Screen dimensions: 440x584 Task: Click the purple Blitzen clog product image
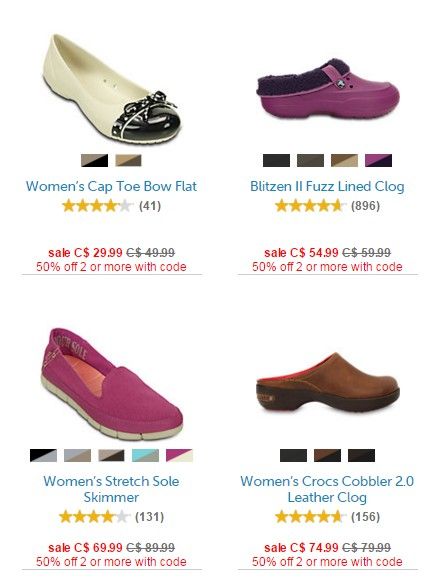[328, 89]
